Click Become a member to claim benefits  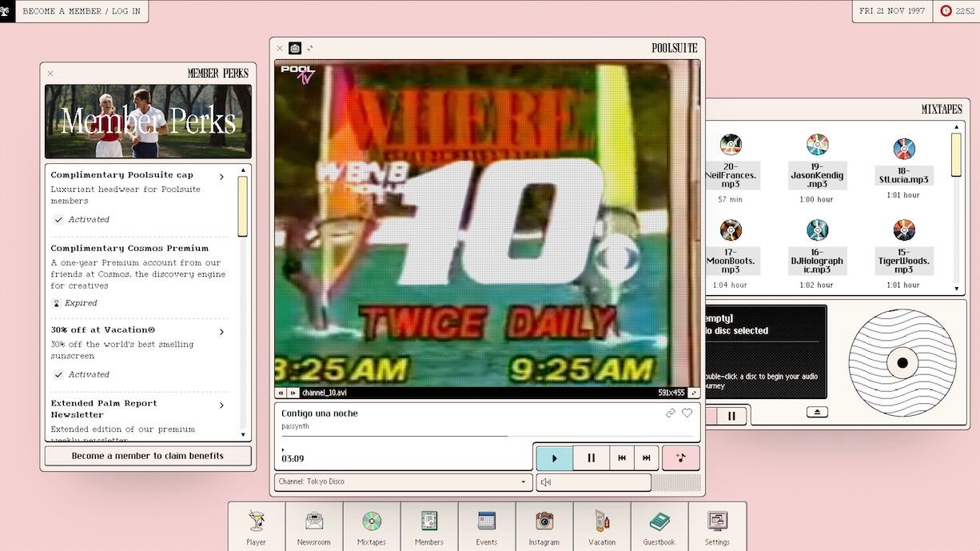point(148,456)
